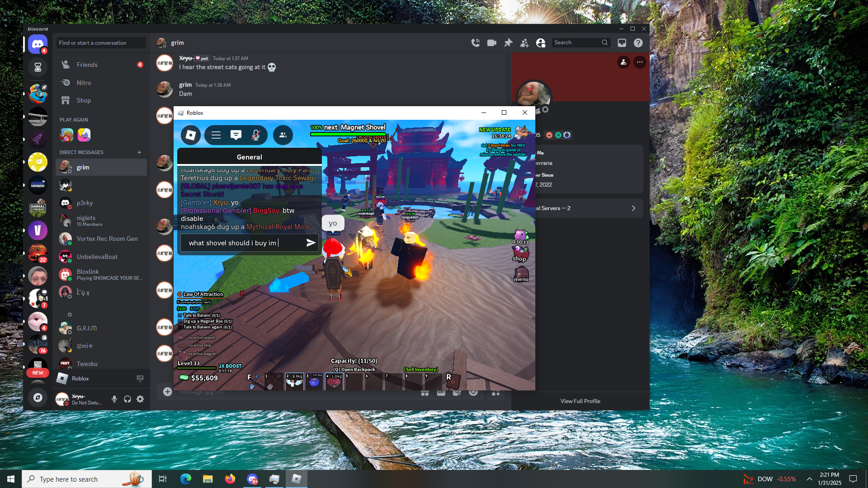Open pinned messages in Discord

508,42
